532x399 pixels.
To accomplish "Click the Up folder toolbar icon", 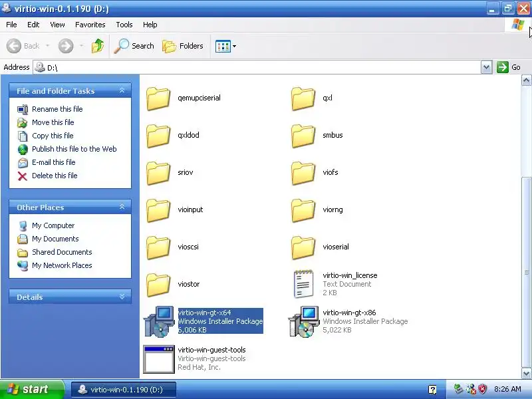I will [x=98, y=46].
